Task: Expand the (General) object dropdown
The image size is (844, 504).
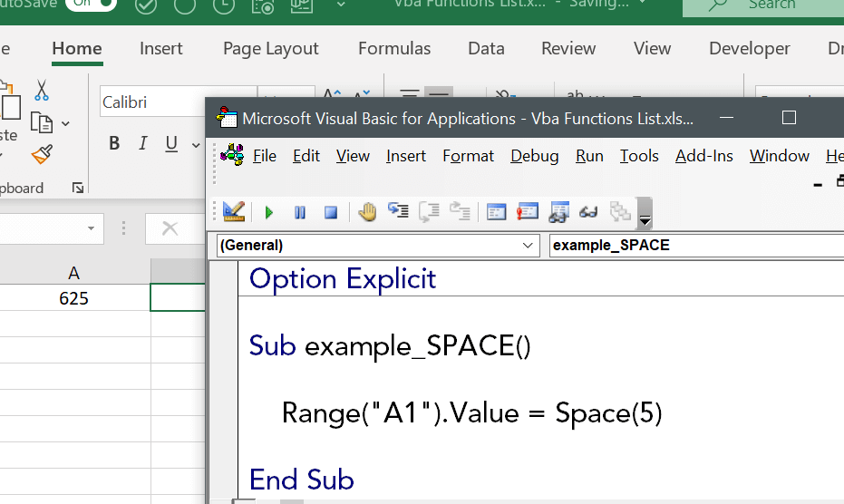Action: click(528, 246)
